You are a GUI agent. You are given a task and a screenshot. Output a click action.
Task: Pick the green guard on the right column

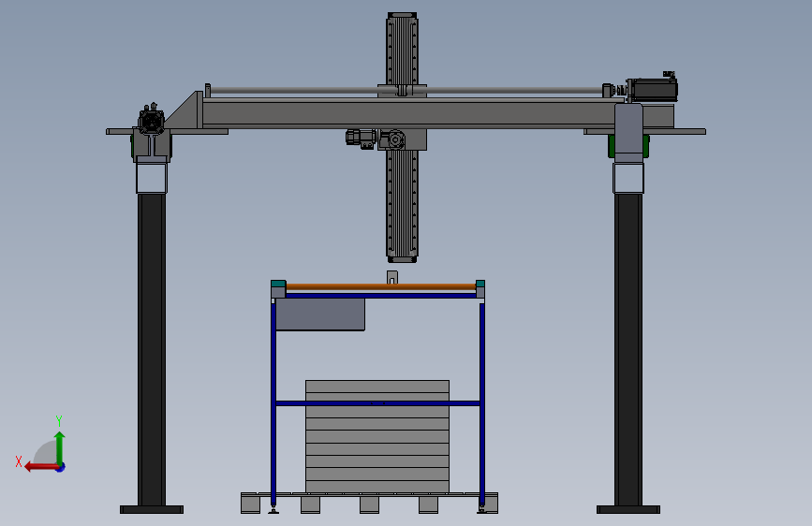tap(646, 145)
